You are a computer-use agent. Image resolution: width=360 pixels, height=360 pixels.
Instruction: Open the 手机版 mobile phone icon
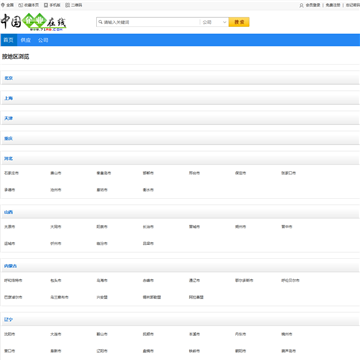point(46,5)
